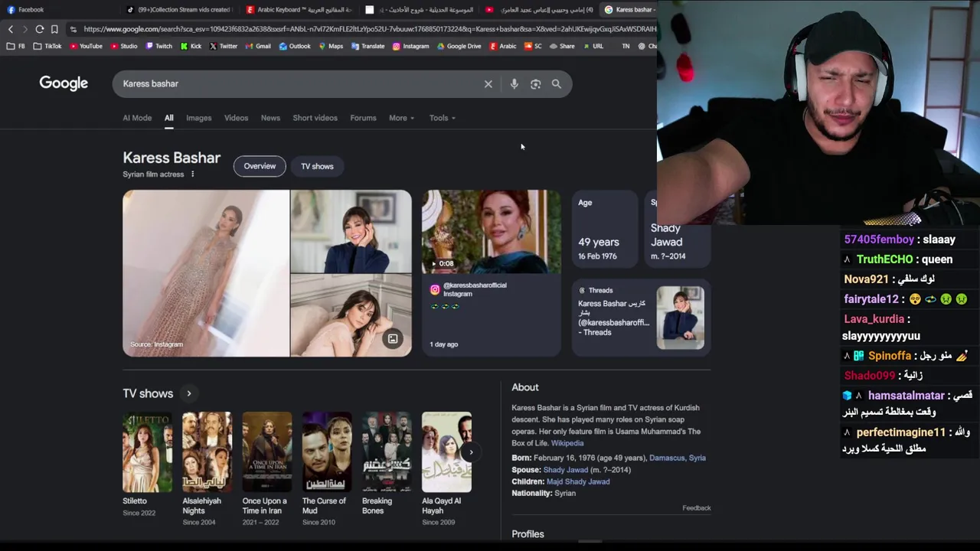Image resolution: width=980 pixels, height=551 pixels.
Task: Clear the search box with the X icon
Action: tap(488, 84)
